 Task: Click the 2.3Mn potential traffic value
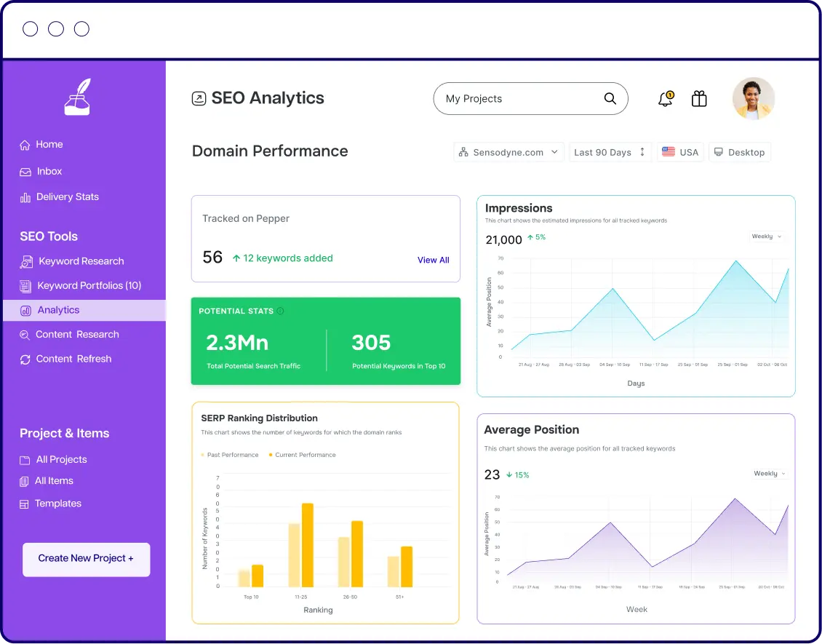(x=237, y=343)
